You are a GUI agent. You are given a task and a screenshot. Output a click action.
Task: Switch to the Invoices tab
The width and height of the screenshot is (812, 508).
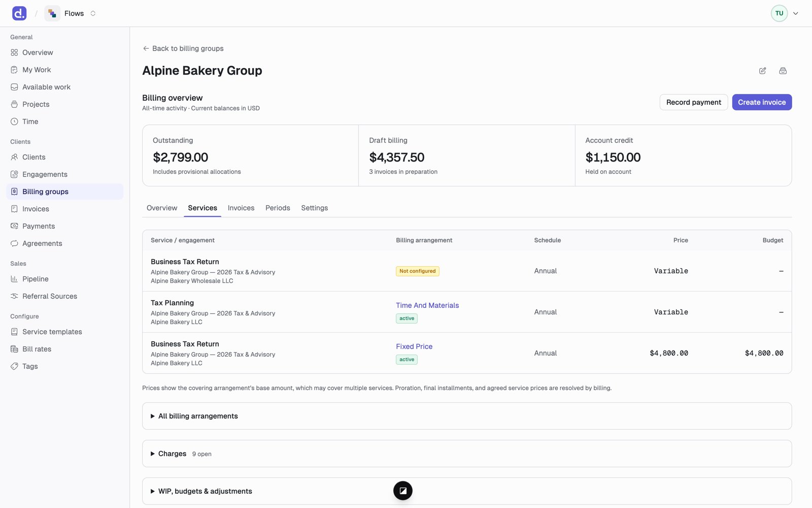241,208
